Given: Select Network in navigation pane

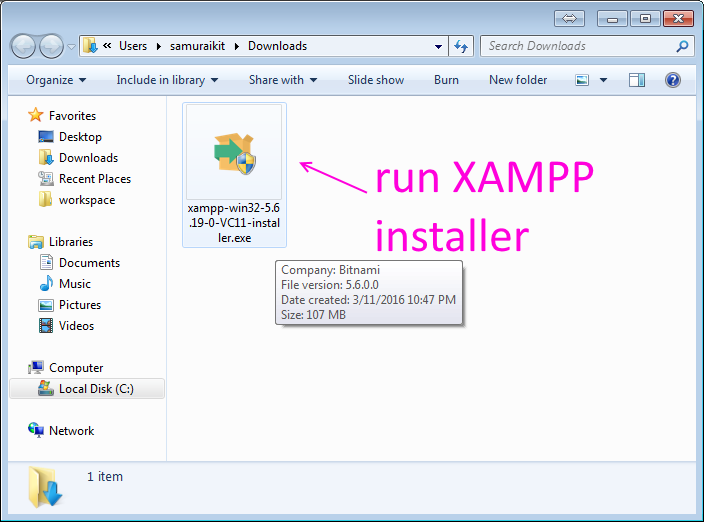Looking at the screenshot, I should (71, 431).
